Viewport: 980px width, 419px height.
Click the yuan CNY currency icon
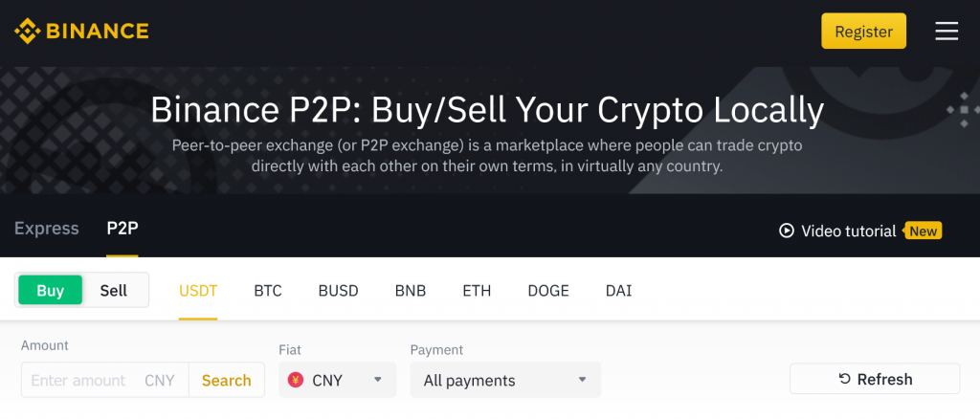[x=296, y=380]
